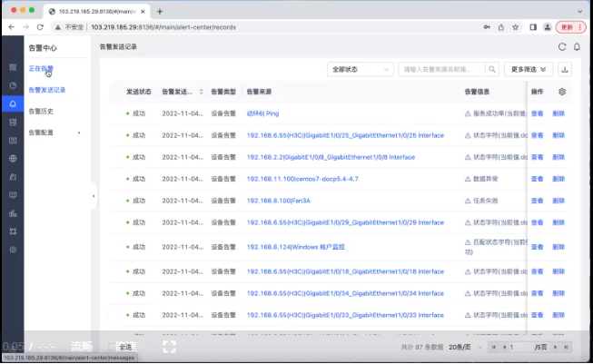The image size is (593, 364).
Task: Select 告警历史 in the side menu
Action: pyautogui.click(x=41, y=111)
